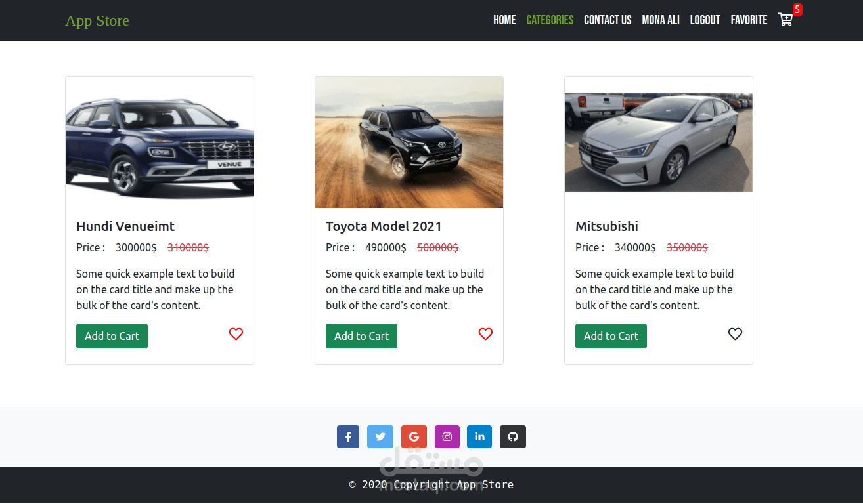Click the crossed-out 310000$ old price
The height and width of the screenshot is (504, 863).
(x=188, y=247)
